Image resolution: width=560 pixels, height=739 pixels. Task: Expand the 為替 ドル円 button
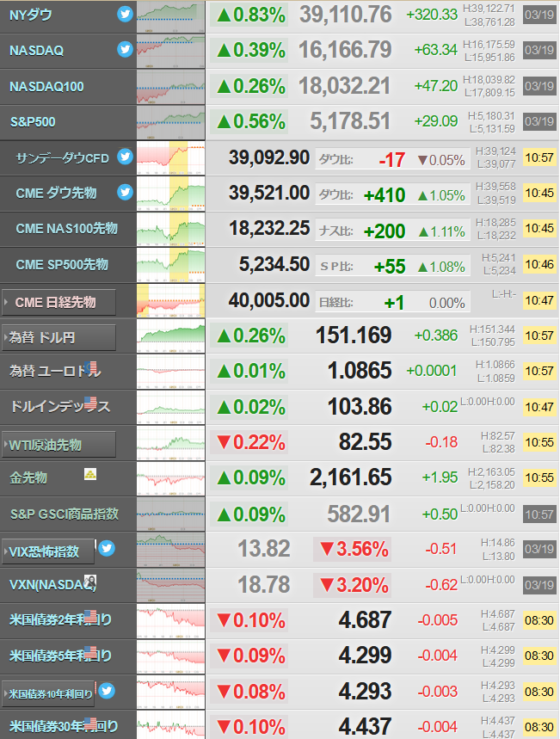tap(58, 337)
